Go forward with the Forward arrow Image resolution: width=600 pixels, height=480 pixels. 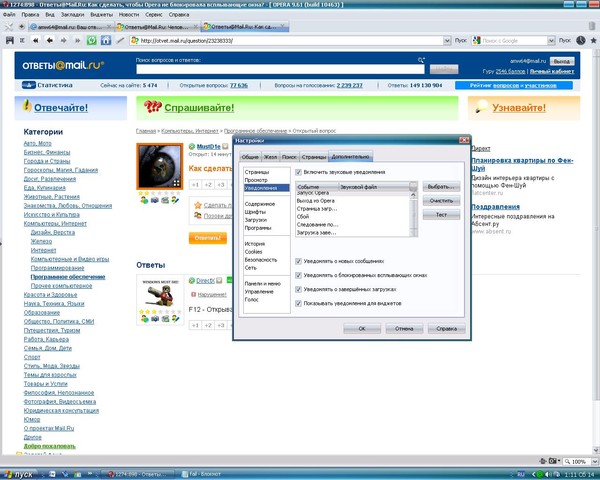coord(64,40)
